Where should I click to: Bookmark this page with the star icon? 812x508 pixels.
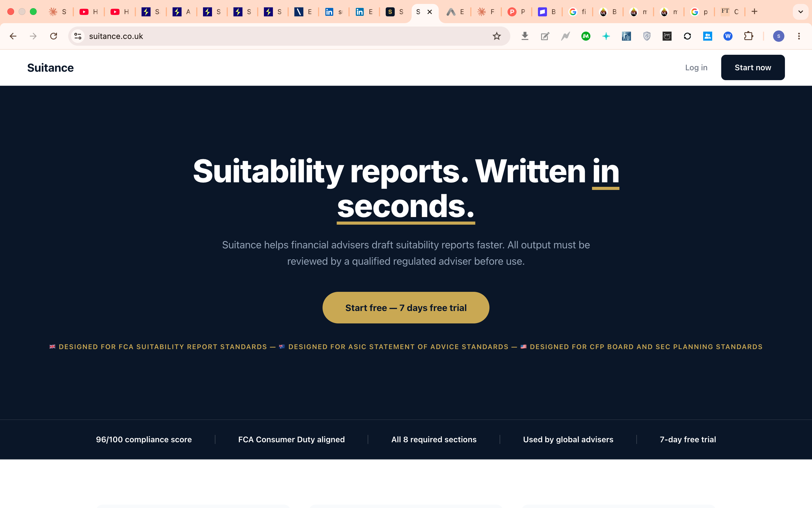pos(497,36)
